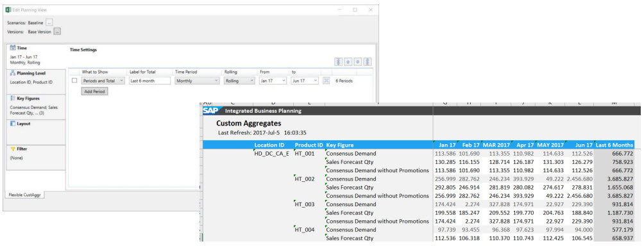
Task: Select the 1.187.730 total cell
Action: pos(614,213)
